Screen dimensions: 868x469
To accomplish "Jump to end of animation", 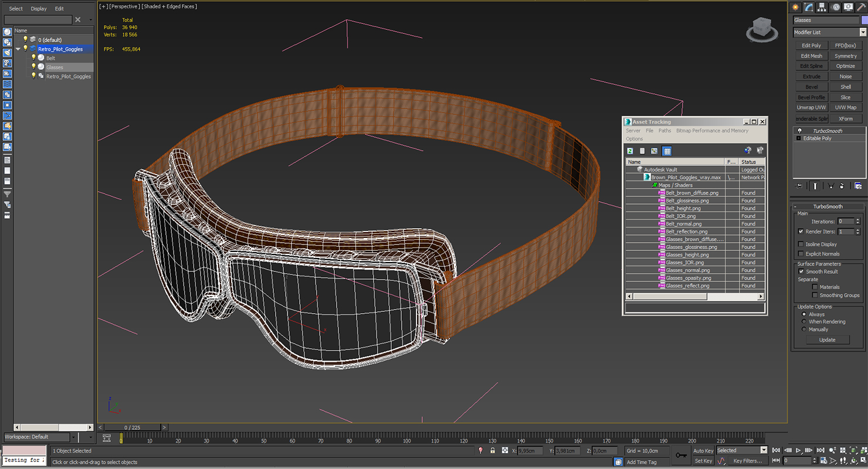I will [x=820, y=450].
